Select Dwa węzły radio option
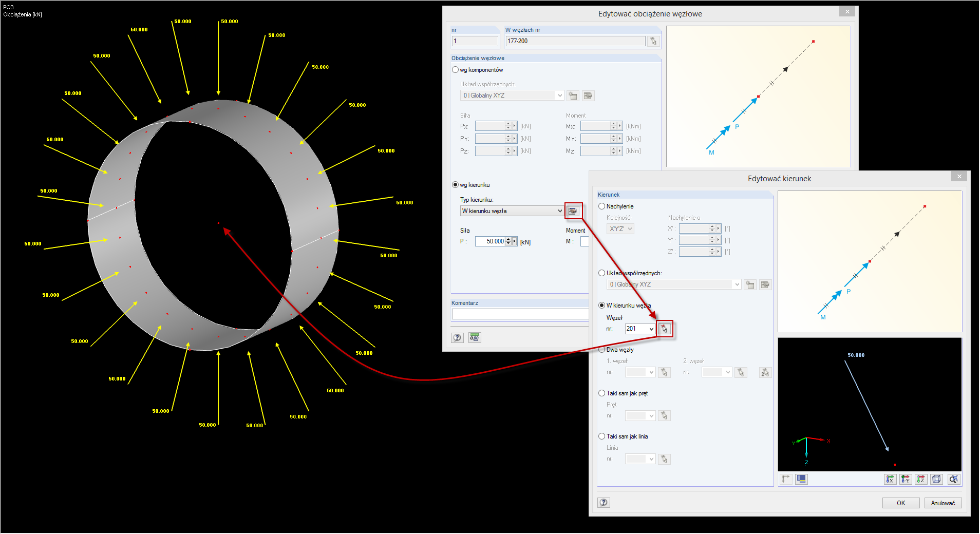Viewport: 980px width, 534px height. pos(602,350)
